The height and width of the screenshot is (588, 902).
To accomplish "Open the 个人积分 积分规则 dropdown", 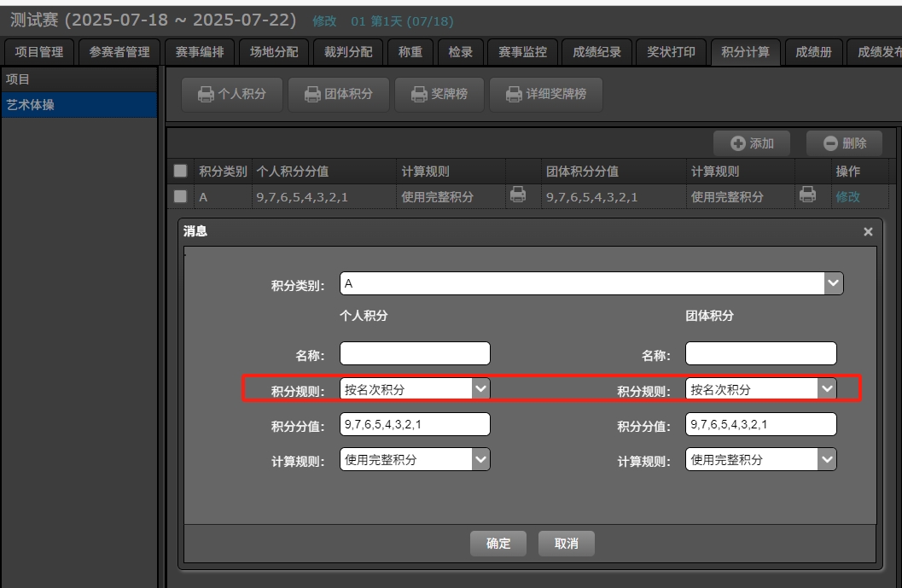I will pos(481,389).
